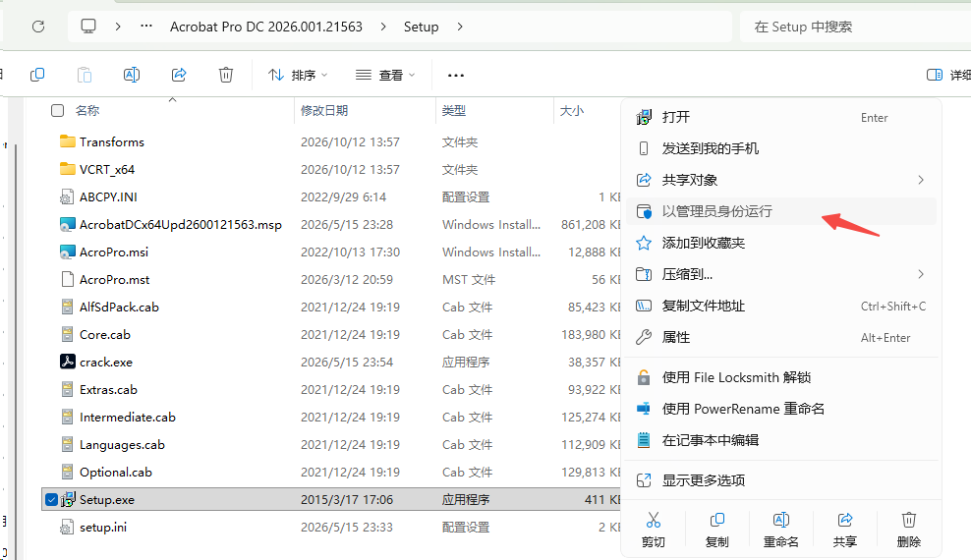The image size is (971, 560).
Task: Refresh the current folder view
Action: click(x=38, y=27)
